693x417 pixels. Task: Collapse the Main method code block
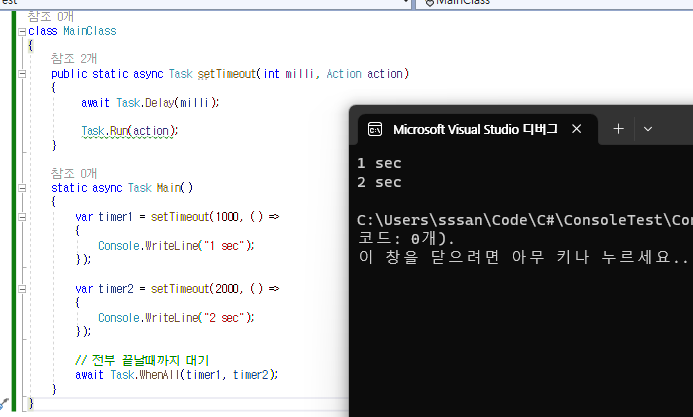point(21,188)
